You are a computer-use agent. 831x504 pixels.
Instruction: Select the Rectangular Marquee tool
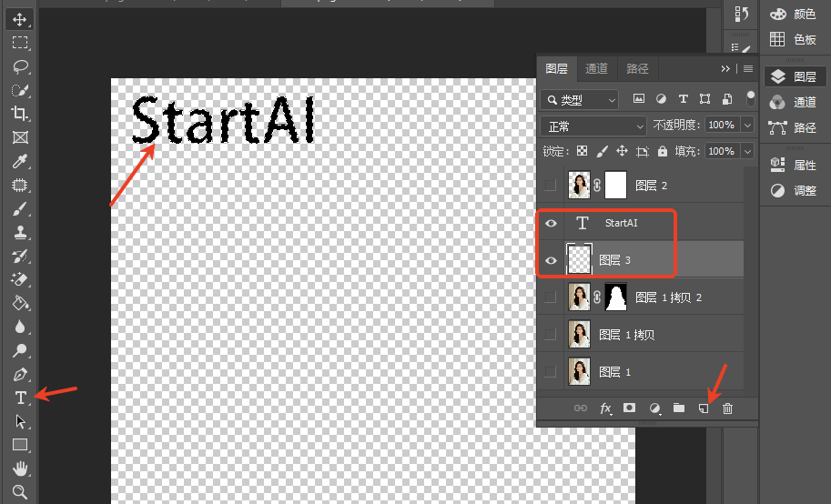(20, 43)
